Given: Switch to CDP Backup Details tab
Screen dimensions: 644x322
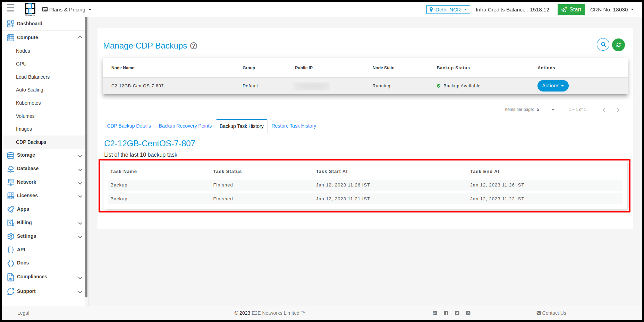Looking at the screenshot, I should (x=129, y=126).
